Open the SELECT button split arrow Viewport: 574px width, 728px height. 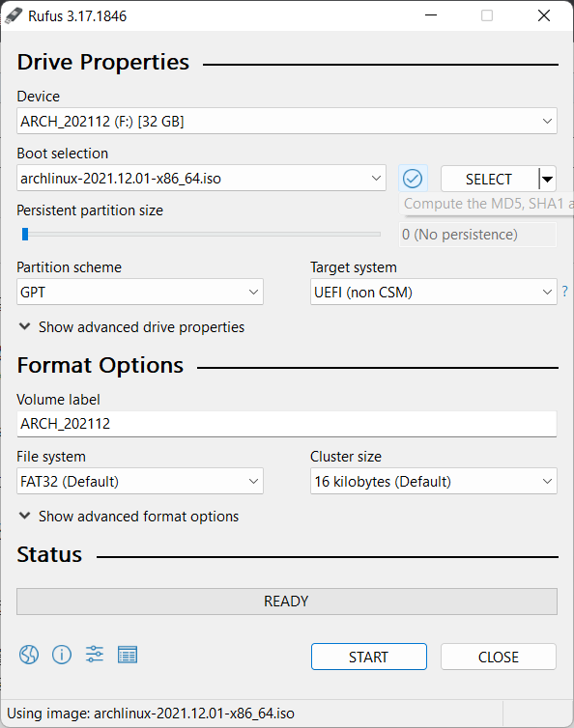(548, 179)
